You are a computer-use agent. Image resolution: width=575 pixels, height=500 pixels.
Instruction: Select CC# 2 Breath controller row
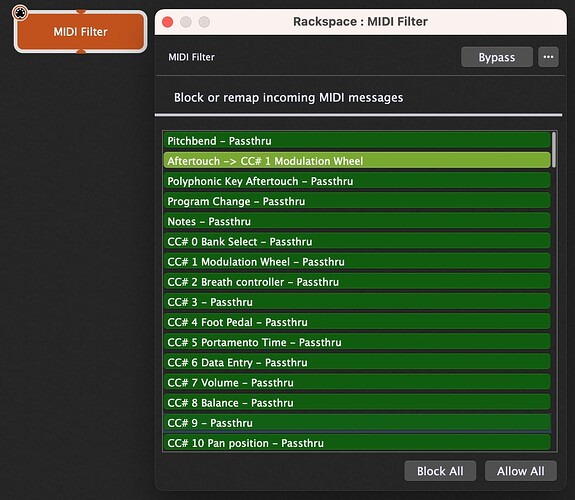(x=357, y=282)
